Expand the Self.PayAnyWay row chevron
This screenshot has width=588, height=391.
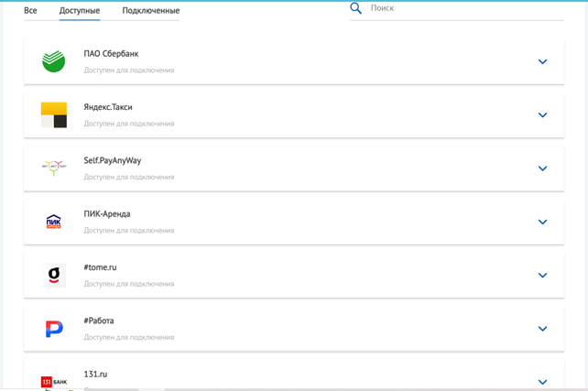[x=542, y=168]
